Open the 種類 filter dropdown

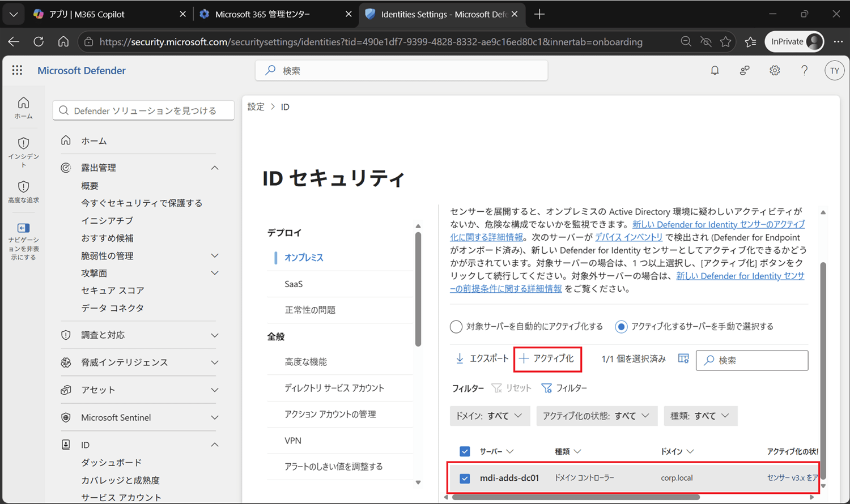(x=700, y=416)
